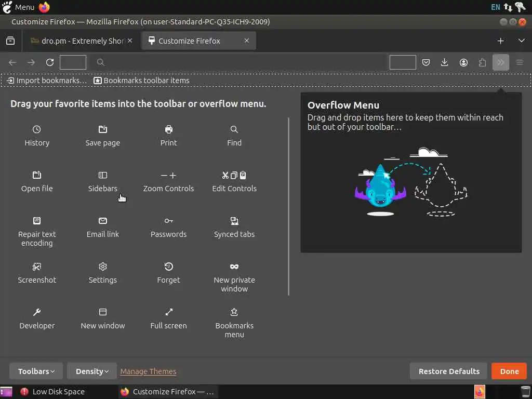Close the dro.pm tab
The height and width of the screenshot is (399, 532).
[130, 41]
